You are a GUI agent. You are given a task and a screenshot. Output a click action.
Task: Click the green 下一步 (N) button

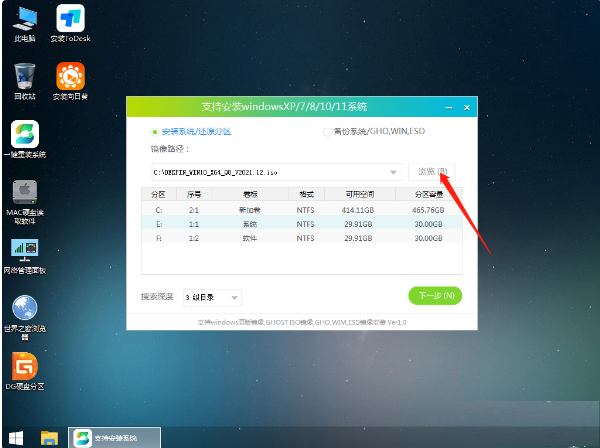point(435,296)
